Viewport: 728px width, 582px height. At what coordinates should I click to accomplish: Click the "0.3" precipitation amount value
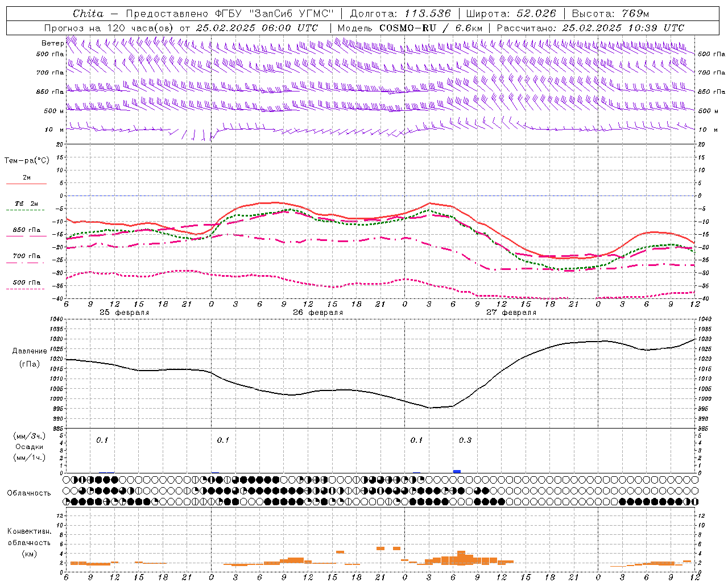coord(465,440)
